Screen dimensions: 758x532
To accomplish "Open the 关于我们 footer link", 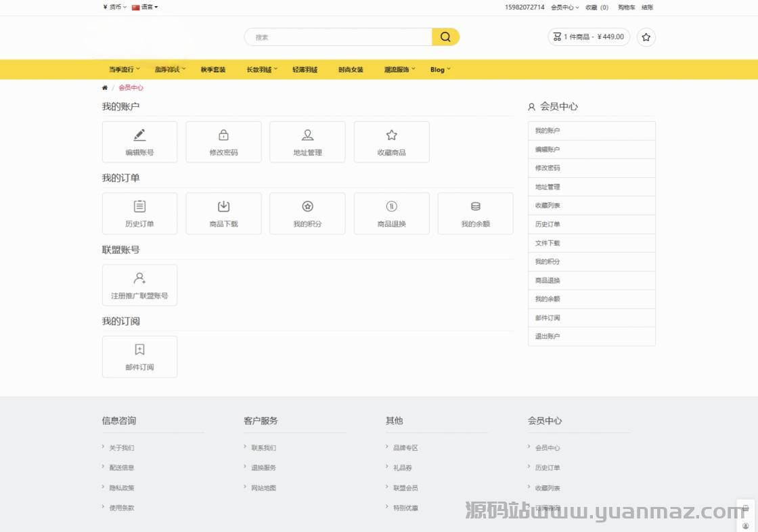I will (122, 448).
